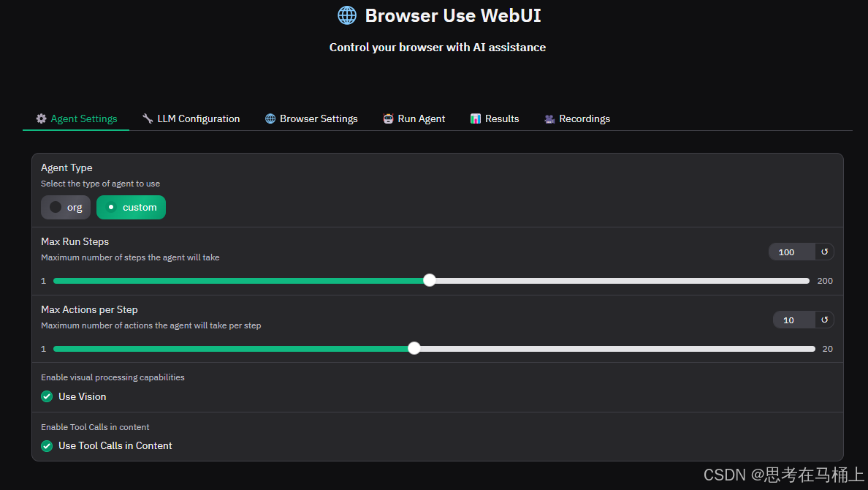
Task: Click the reset icon beside Max Actions value
Action: [x=824, y=320]
